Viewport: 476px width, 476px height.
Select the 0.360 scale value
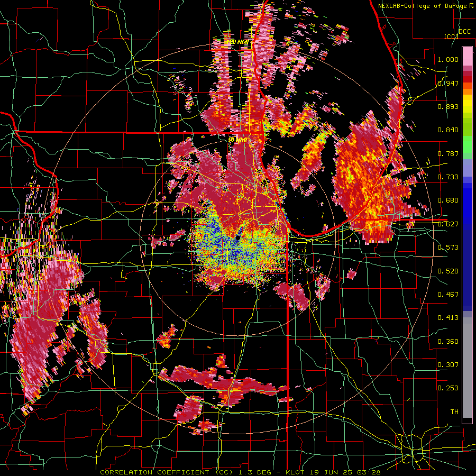click(448, 342)
